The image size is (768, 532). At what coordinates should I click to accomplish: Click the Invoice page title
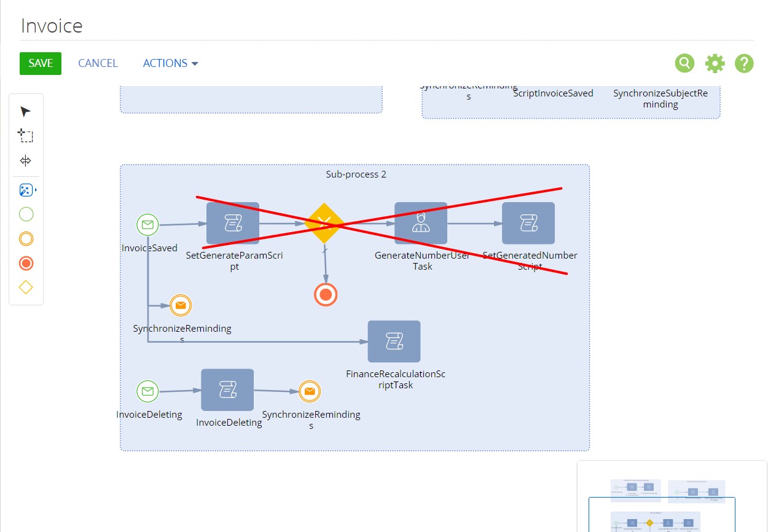pyautogui.click(x=52, y=26)
